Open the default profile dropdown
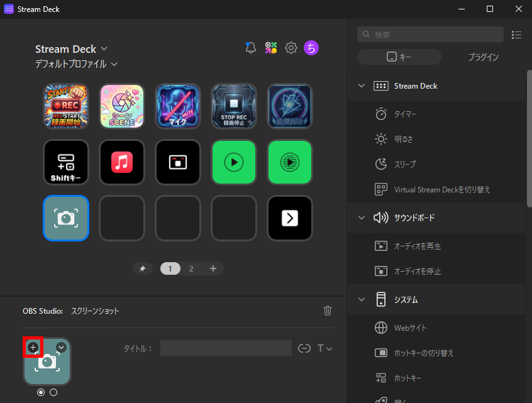 pyautogui.click(x=76, y=64)
